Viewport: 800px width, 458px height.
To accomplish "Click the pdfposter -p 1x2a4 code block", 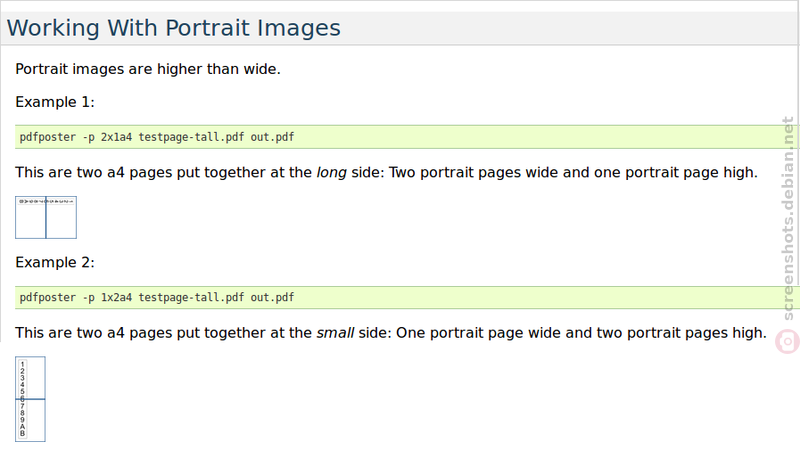I will (x=400, y=297).
